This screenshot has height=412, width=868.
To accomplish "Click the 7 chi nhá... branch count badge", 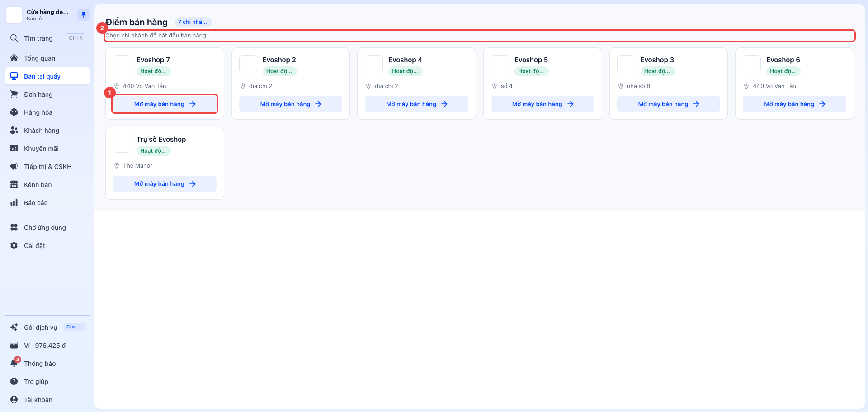I will tap(193, 22).
